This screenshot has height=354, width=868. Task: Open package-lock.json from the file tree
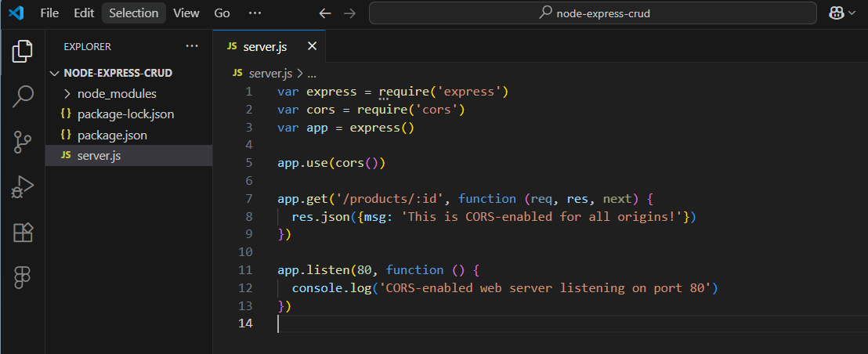125,114
